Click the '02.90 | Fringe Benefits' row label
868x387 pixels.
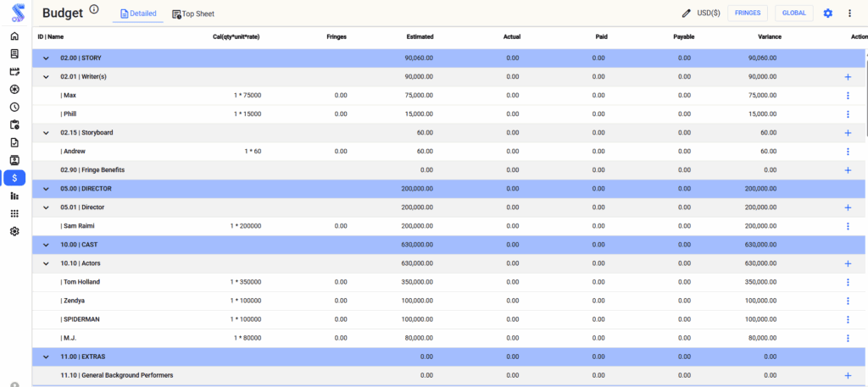coord(92,170)
